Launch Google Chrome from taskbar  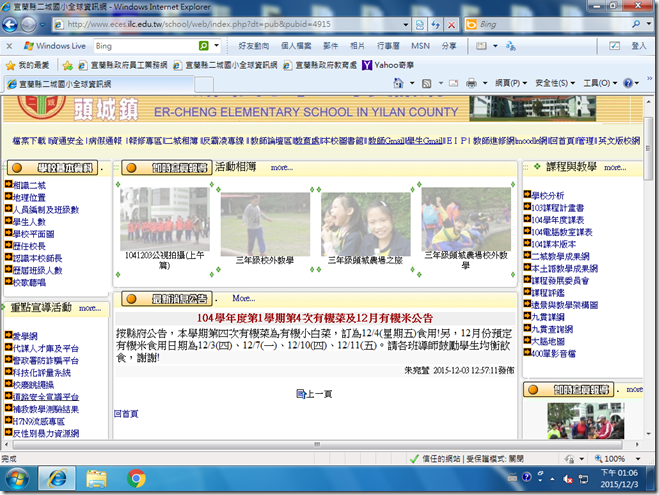[x=136, y=479]
